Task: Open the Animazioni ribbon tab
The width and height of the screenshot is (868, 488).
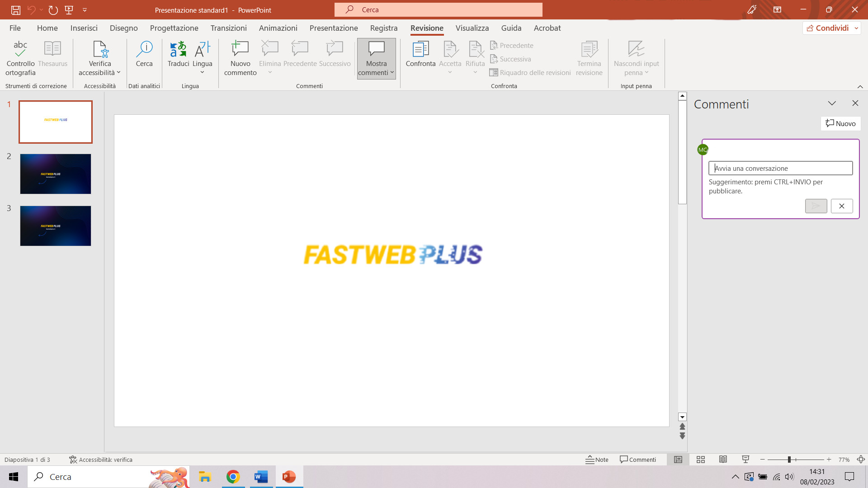Action: pyautogui.click(x=278, y=28)
